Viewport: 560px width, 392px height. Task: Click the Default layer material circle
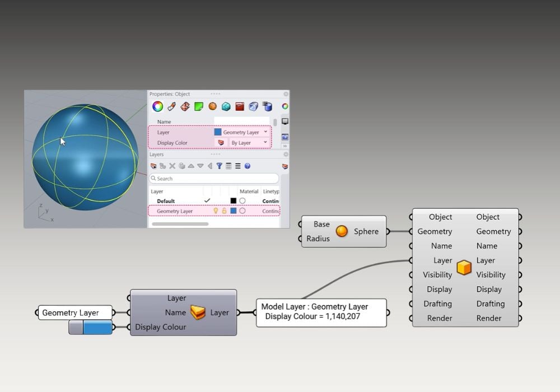242,200
